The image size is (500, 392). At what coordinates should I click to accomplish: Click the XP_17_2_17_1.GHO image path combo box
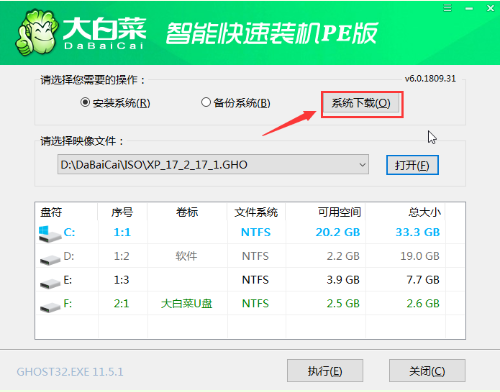tap(213, 164)
